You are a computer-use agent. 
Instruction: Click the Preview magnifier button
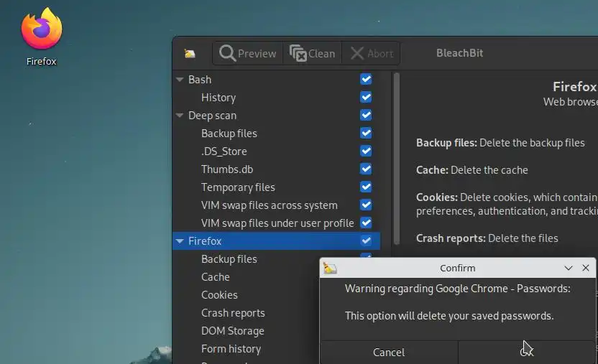pos(248,53)
